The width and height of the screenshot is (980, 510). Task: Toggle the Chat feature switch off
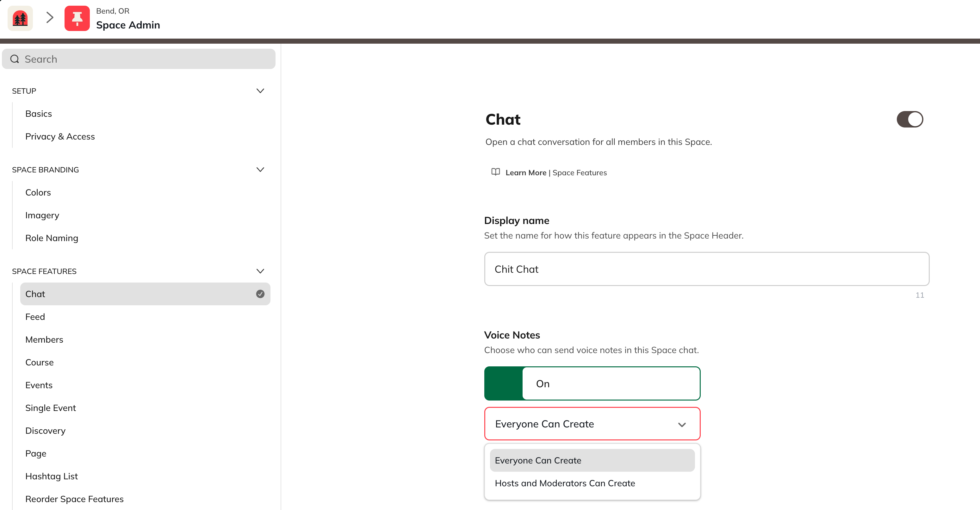[910, 120]
